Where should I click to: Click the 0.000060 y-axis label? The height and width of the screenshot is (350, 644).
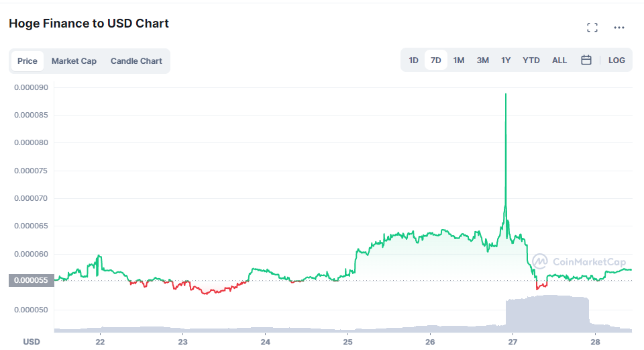tap(32, 254)
